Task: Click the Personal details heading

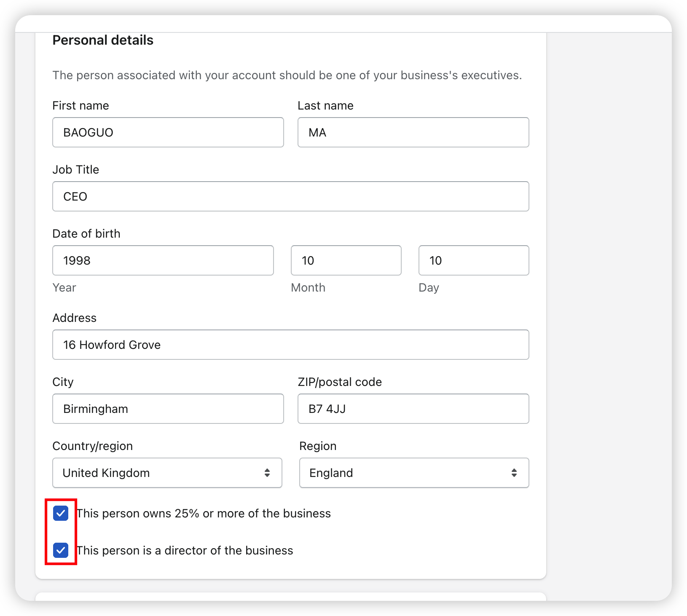Action: coord(103,40)
